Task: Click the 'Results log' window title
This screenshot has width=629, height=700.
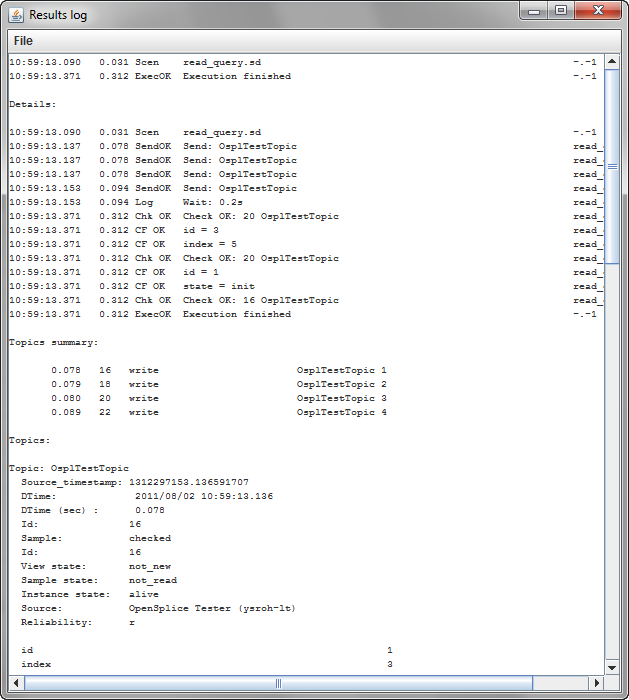Action: [x=58, y=15]
